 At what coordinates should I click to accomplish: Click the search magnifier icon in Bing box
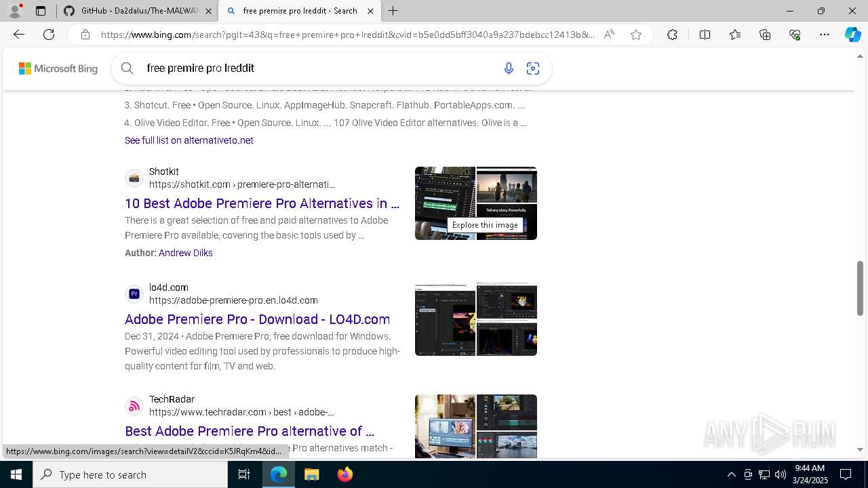click(127, 68)
